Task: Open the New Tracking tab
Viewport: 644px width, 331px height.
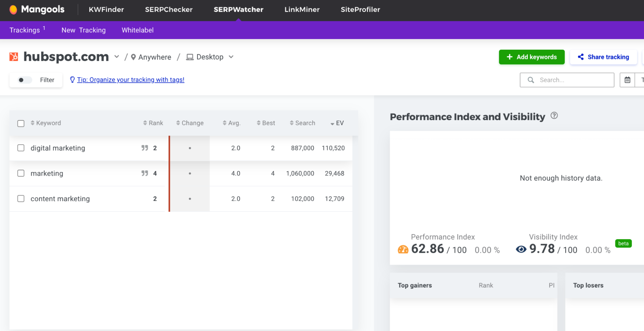Action: point(83,30)
